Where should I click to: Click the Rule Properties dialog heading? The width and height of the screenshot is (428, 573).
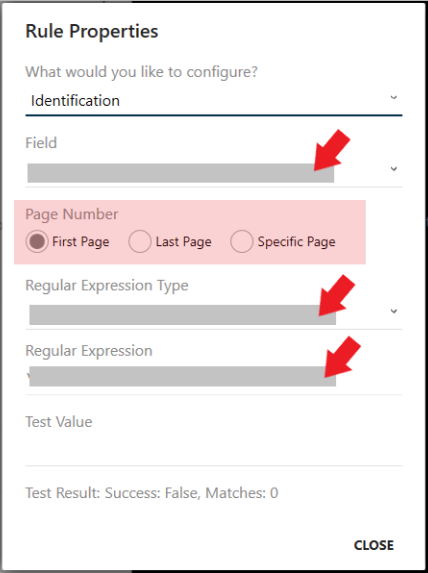pos(92,31)
